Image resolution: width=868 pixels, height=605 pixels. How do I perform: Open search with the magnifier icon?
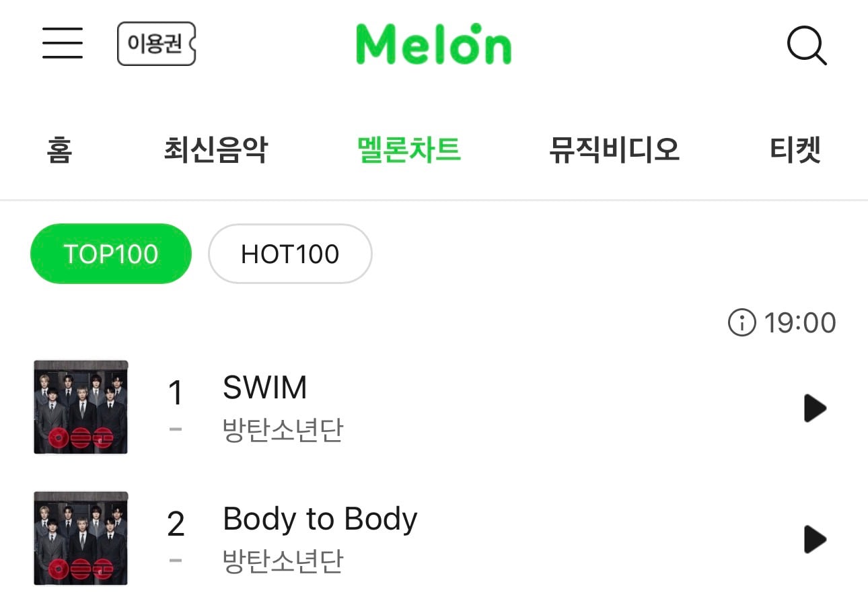(806, 46)
